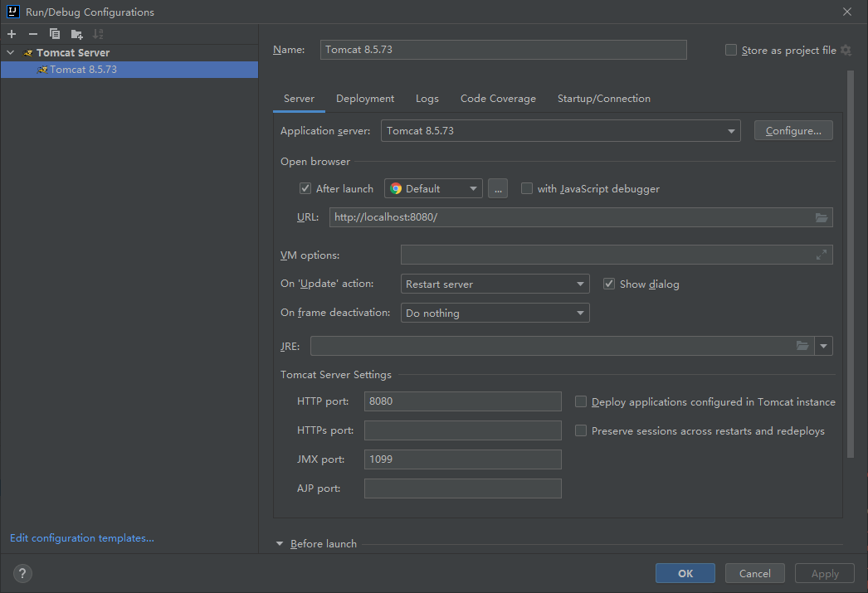Enable with JavaScript debugger checkbox
The image size is (868, 593).
coord(527,189)
